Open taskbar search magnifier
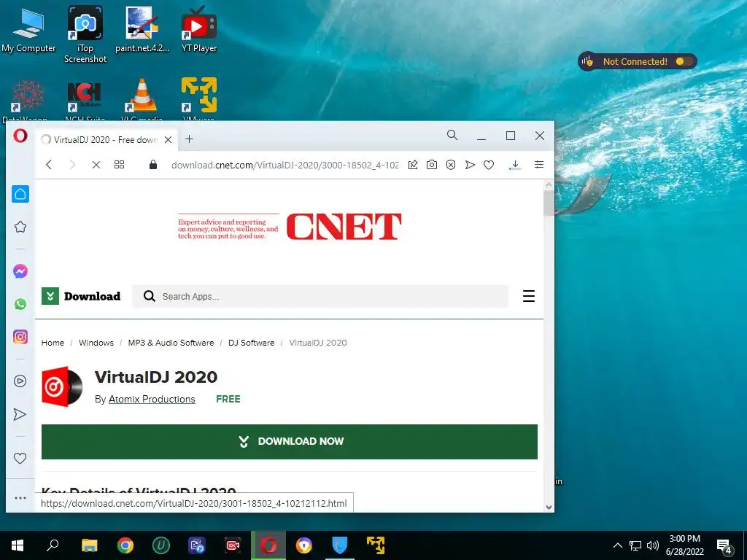 click(53, 545)
